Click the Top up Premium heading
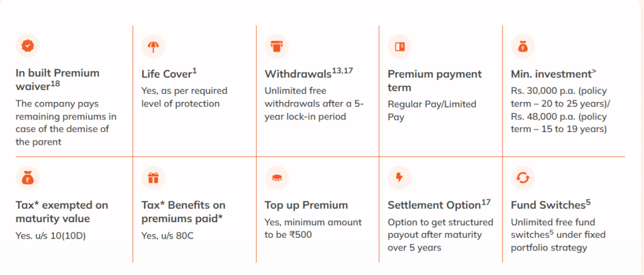Viewport: 644px width, 275px height. (x=306, y=205)
